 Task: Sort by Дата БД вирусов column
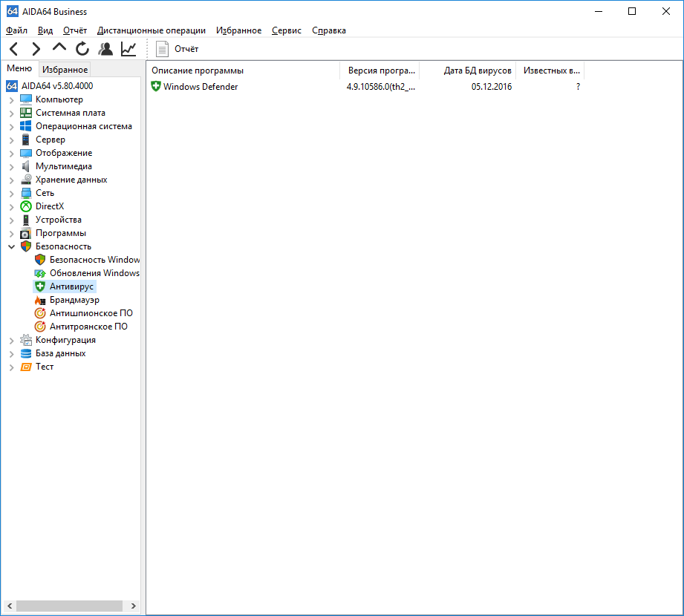click(468, 71)
